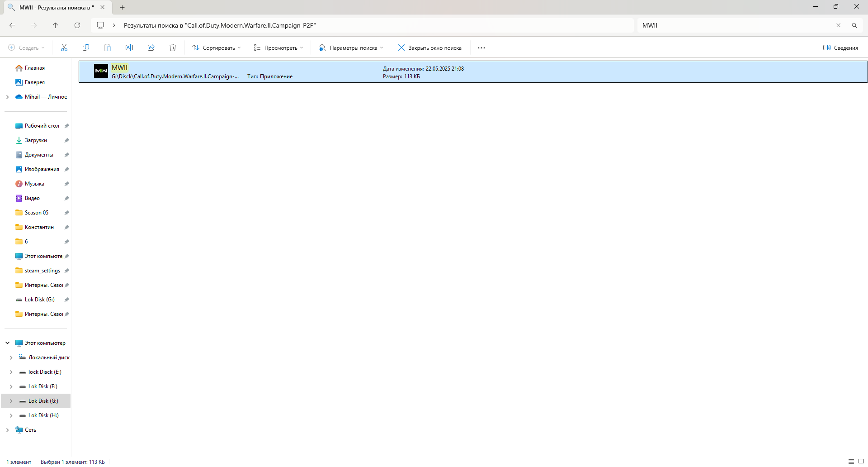This screenshot has width=868, height=467.
Task: Open the Season 05 pinned folder
Action: point(37,213)
